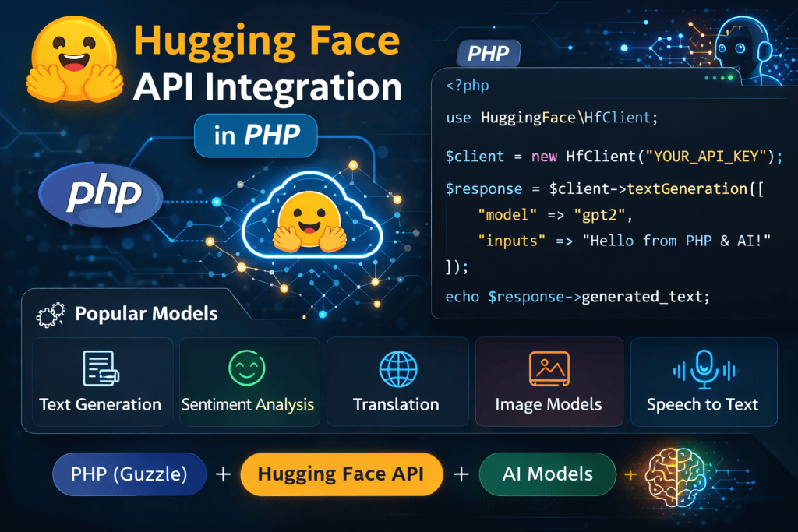Click the PHP (Guzzle) pill
Image resolution: width=798 pixels, height=532 pixels.
pyautogui.click(x=129, y=474)
